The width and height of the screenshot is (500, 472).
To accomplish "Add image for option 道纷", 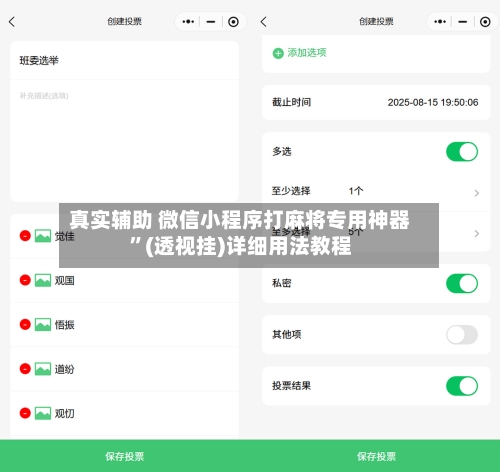I will coord(43,369).
